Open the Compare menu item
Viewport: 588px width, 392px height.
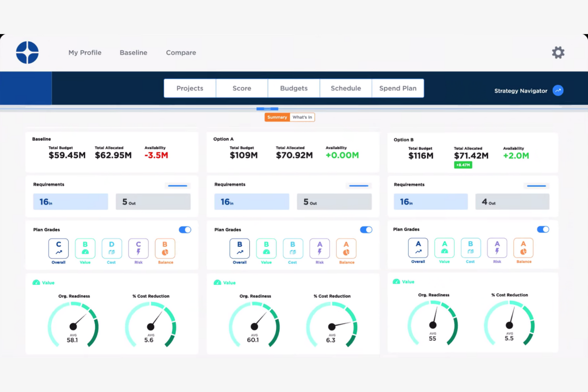coord(181,52)
